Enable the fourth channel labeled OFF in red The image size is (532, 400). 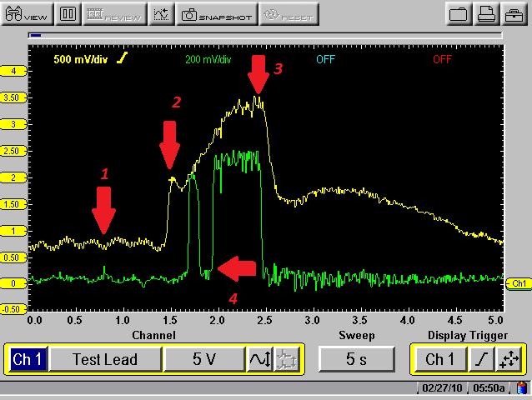[x=442, y=59]
